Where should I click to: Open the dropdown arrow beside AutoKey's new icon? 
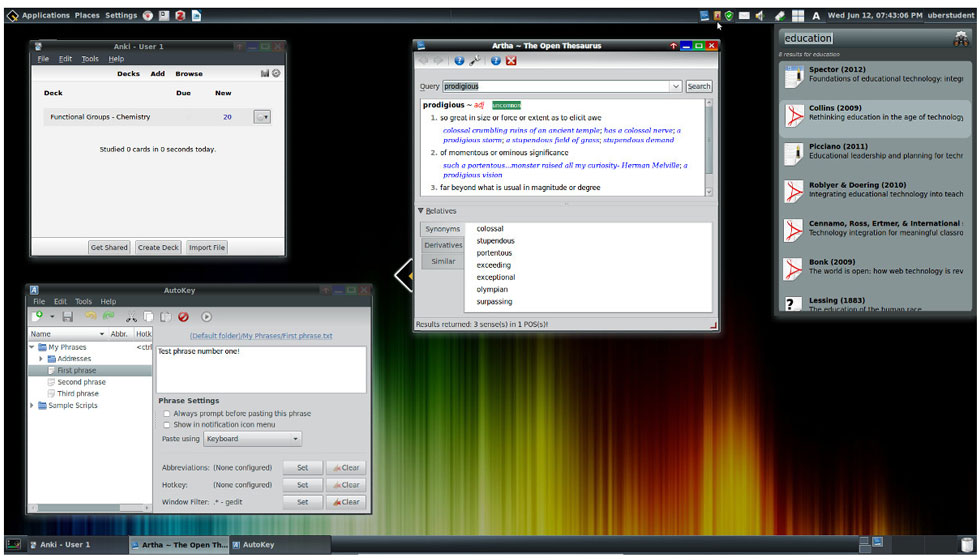(52, 317)
